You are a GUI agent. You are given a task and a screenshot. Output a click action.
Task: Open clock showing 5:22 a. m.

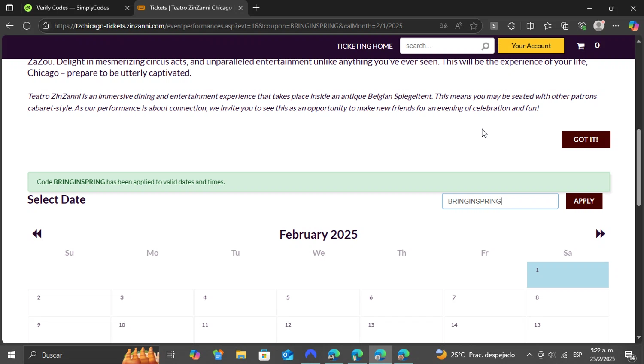click(602, 355)
